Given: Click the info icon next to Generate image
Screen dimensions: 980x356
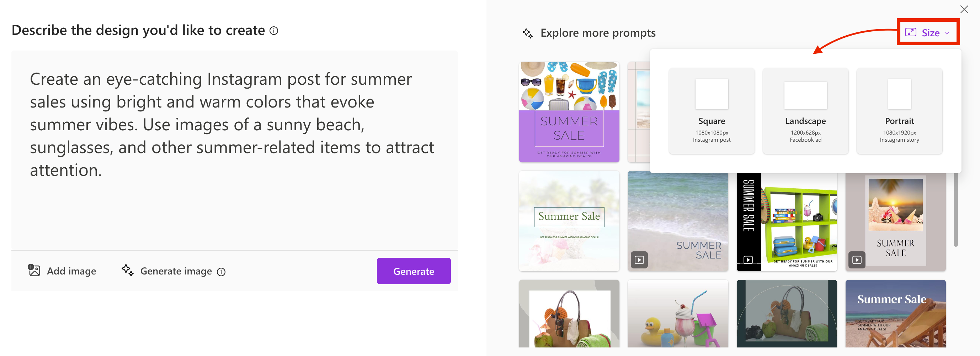Looking at the screenshot, I should [x=222, y=272].
